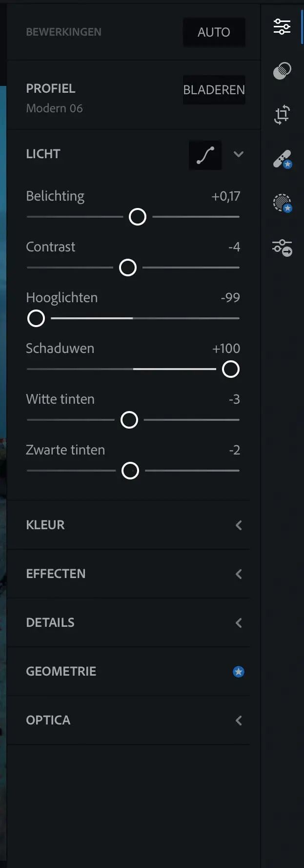Click the Contrast value field
The height and width of the screenshot is (868, 304).
(x=234, y=247)
